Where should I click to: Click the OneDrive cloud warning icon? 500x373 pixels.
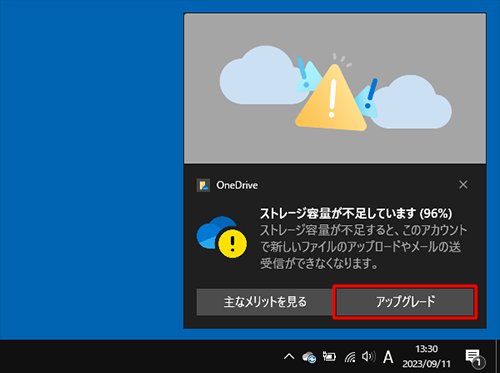tap(222, 237)
